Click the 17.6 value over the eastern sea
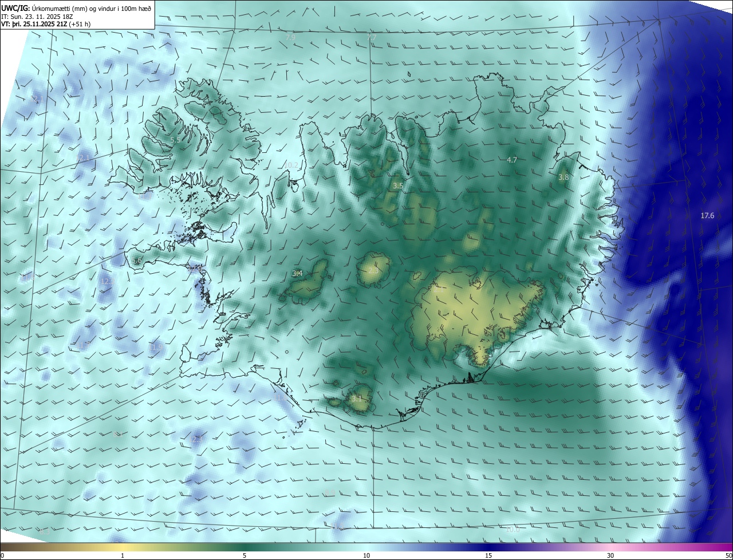The height and width of the screenshot is (560, 733). [707, 215]
